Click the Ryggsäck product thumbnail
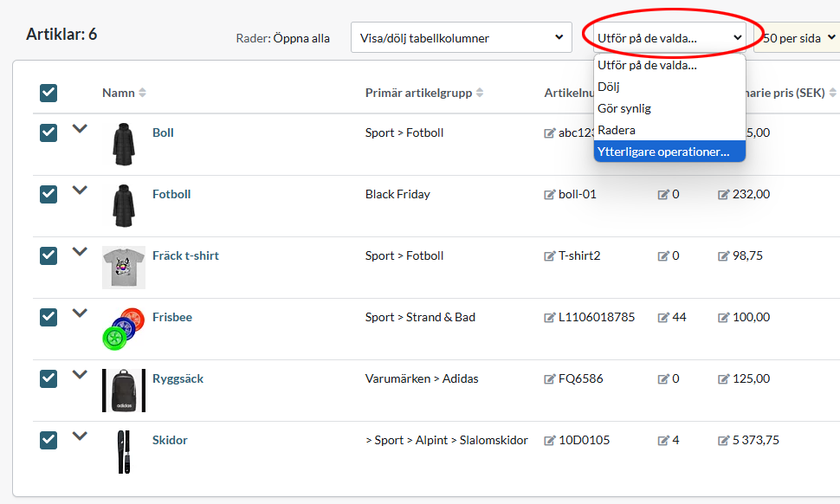This screenshot has width=840, height=504. click(123, 391)
